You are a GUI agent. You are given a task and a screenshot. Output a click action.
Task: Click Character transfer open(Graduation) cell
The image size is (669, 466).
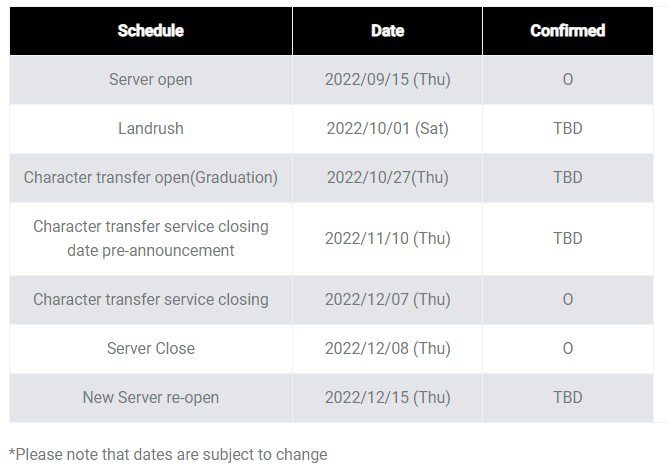[151, 178]
